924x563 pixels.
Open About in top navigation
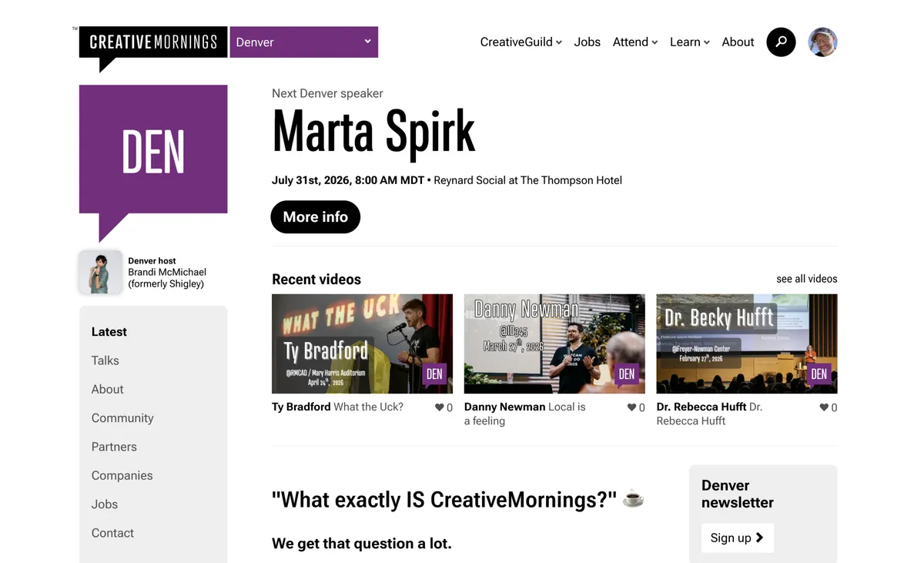pyautogui.click(x=738, y=42)
